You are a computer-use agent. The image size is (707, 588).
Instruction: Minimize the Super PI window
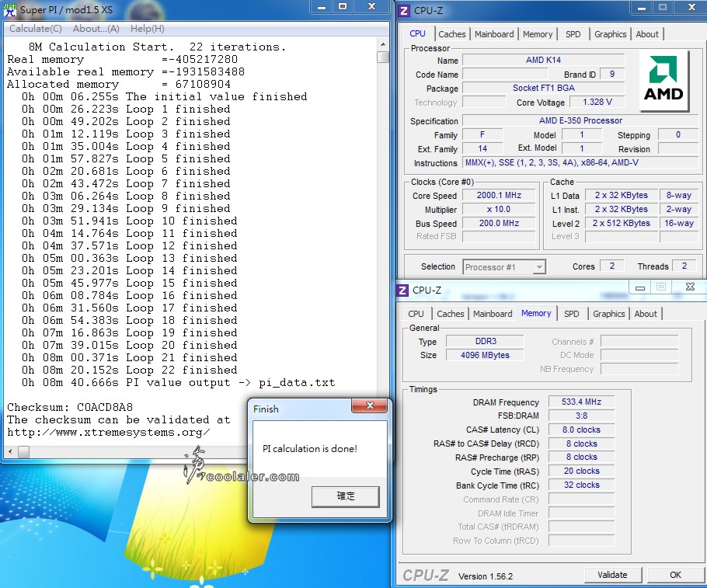322,7
